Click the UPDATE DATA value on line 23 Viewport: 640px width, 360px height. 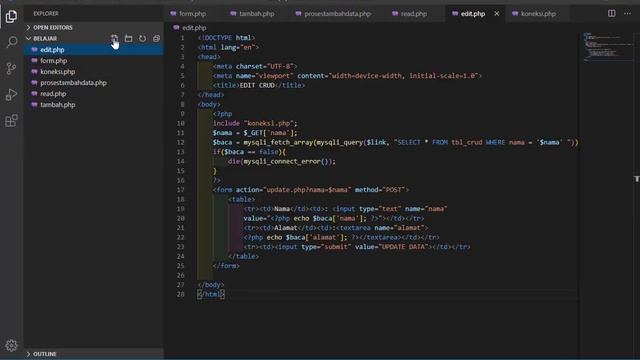point(404,247)
